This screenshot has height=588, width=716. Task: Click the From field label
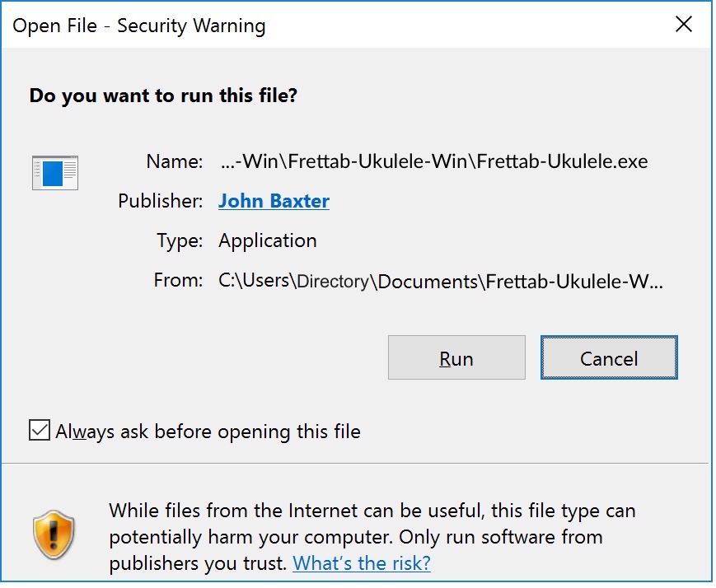point(178,280)
